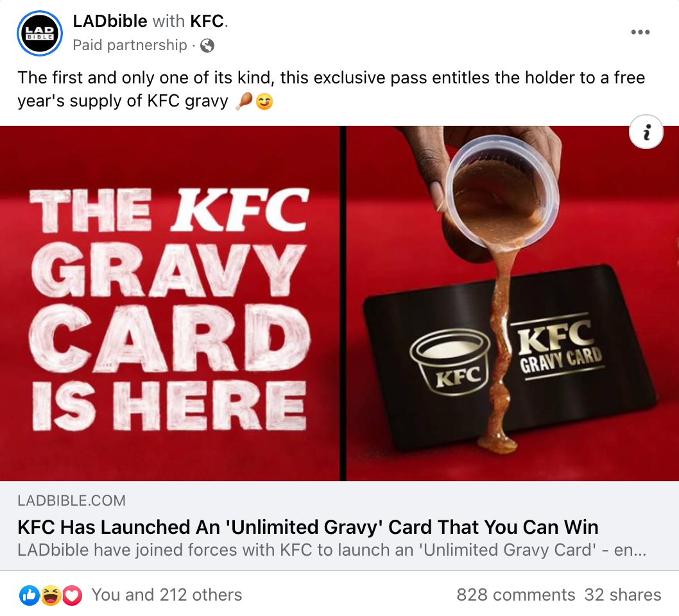
Task: View the 32 shares list
Action: point(623,595)
